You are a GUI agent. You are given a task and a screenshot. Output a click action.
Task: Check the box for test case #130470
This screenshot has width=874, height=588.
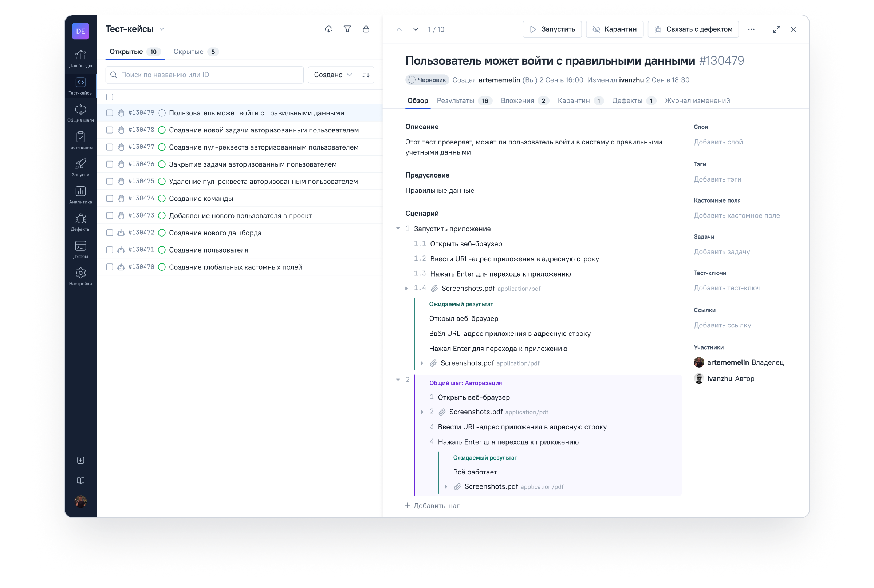[110, 267]
